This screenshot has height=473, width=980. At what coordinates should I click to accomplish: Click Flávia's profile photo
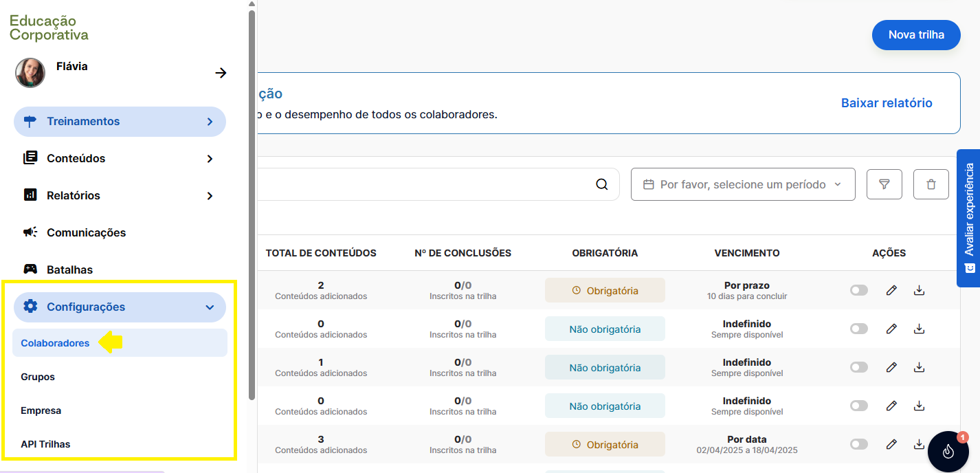click(30, 72)
